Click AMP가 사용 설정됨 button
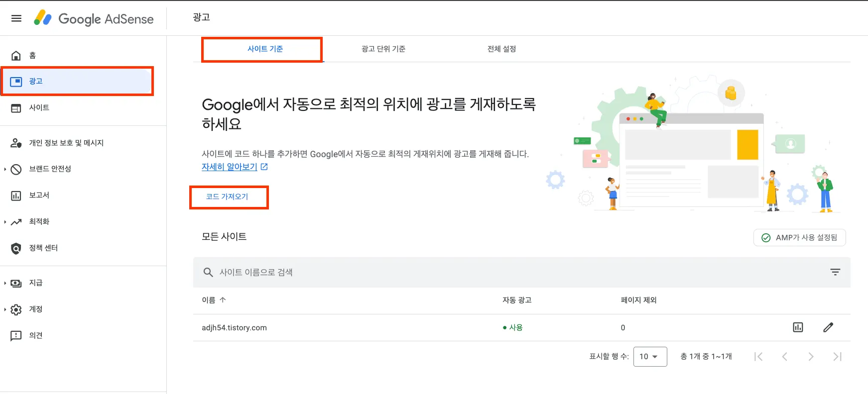The image size is (868, 394). coord(800,238)
